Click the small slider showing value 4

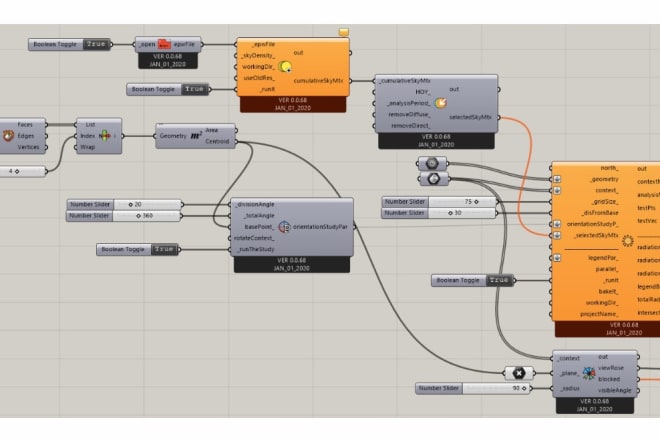[23, 171]
